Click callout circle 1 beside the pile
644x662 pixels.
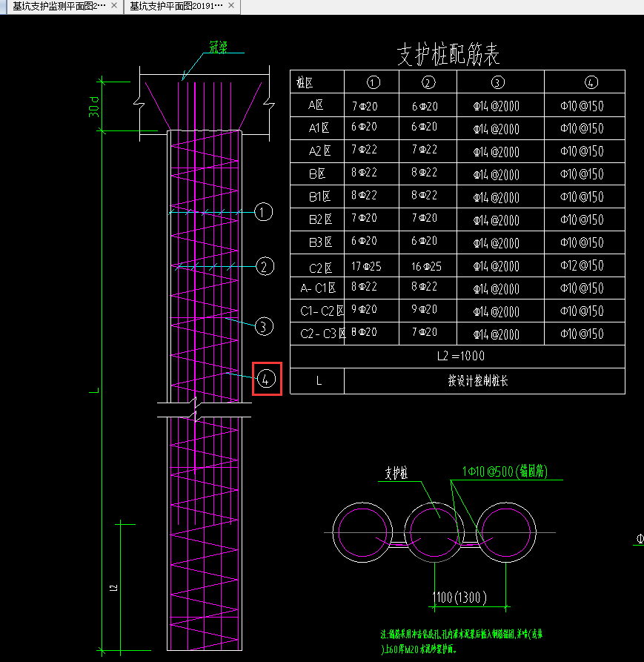coord(263,212)
